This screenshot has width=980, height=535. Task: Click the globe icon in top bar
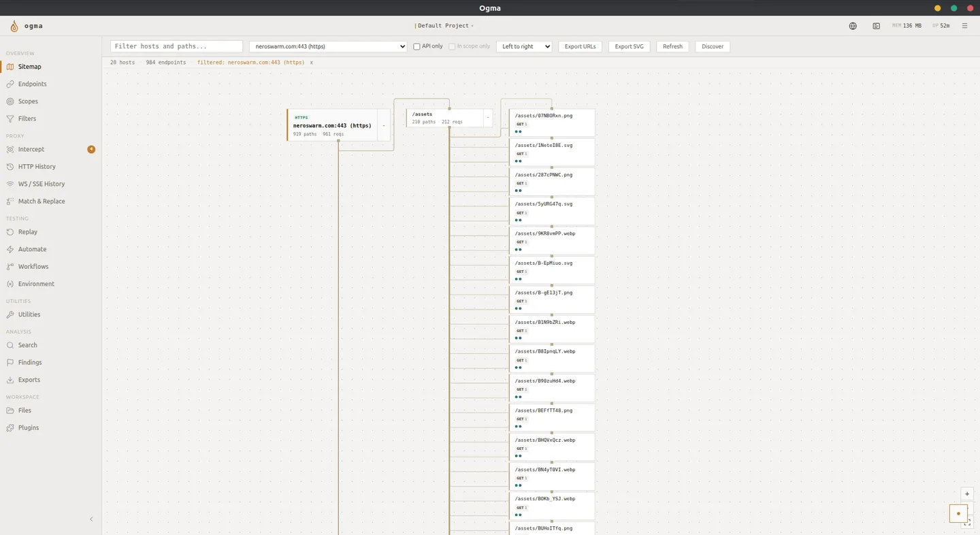pos(853,26)
